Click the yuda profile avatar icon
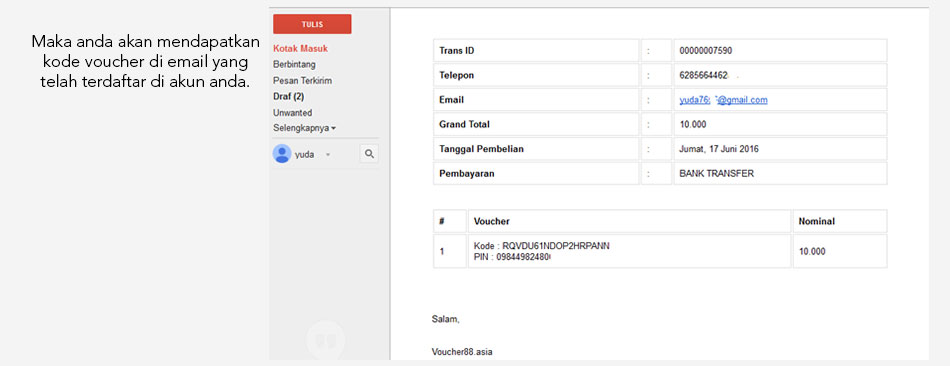 [x=282, y=154]
